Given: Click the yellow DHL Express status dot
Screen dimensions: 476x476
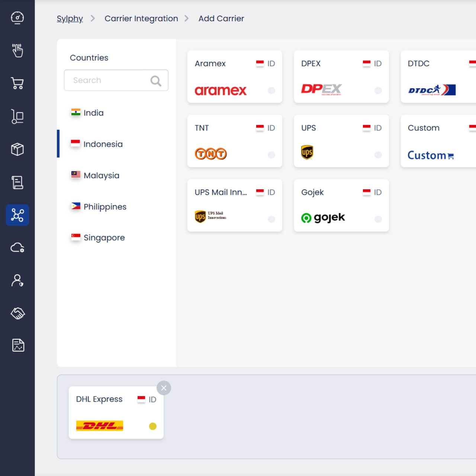Looking at the screenshot, I should point(152,426).
